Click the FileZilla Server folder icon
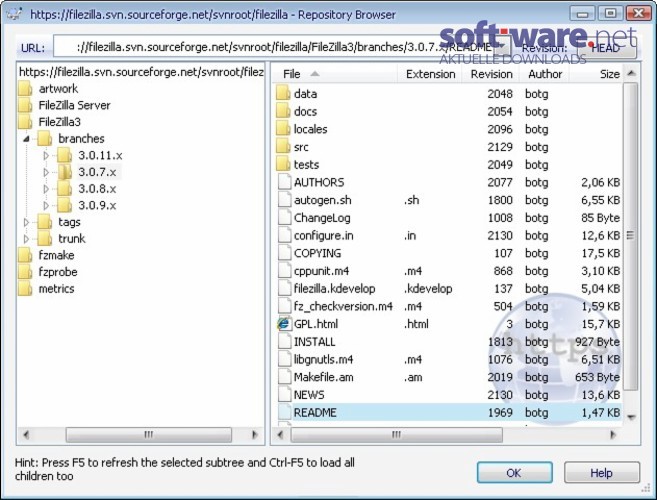This screenshot has height=500, width=657. click(x=25, y=106)
